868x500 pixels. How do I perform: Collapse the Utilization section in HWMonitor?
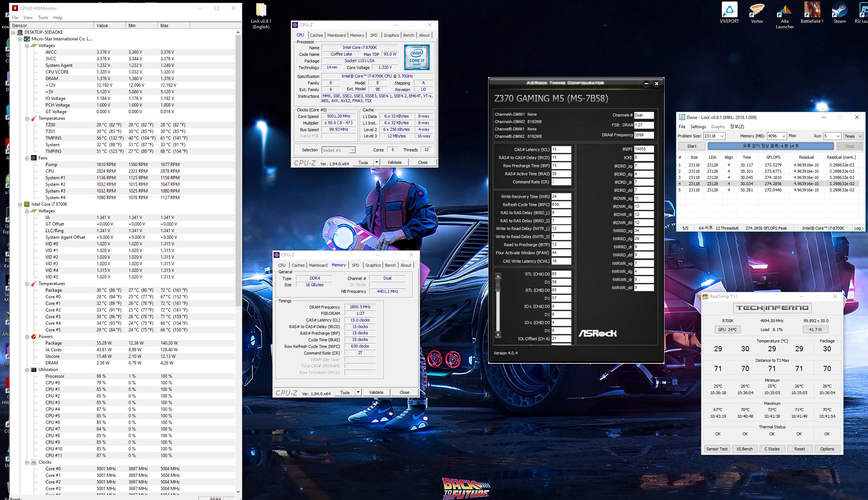27,370
